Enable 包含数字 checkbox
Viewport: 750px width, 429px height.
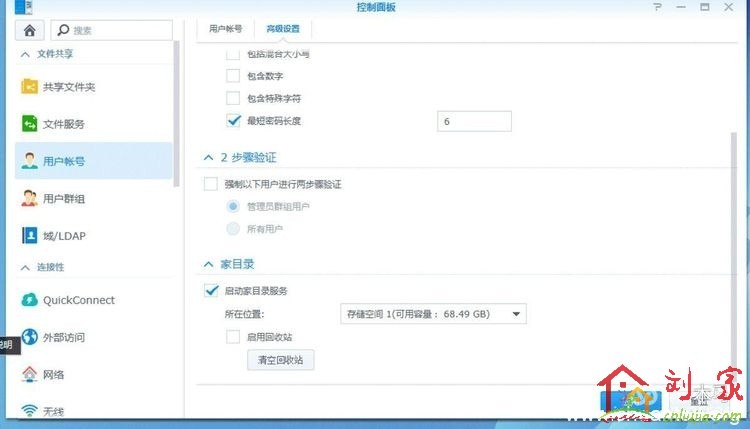[x=233, y=75]
